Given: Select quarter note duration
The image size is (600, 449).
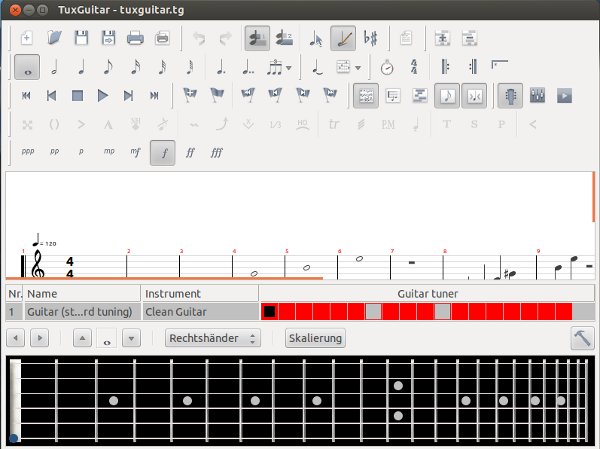Looking at the screenshot, I should click(x=82, y=67).
